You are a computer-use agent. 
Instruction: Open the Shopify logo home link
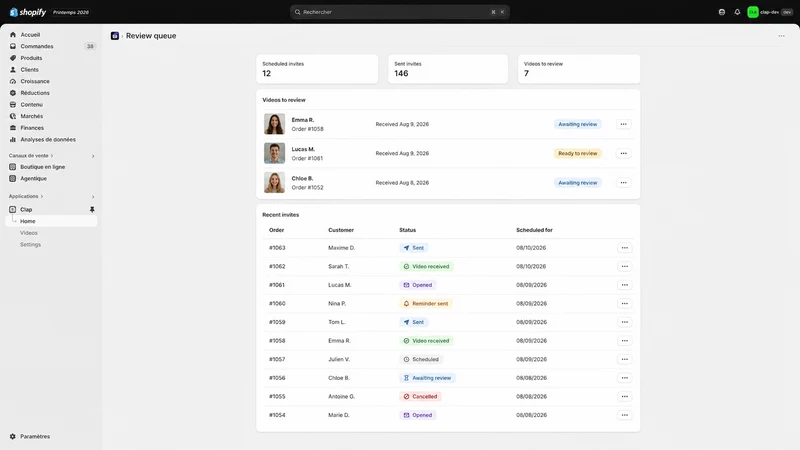[28, 12]
